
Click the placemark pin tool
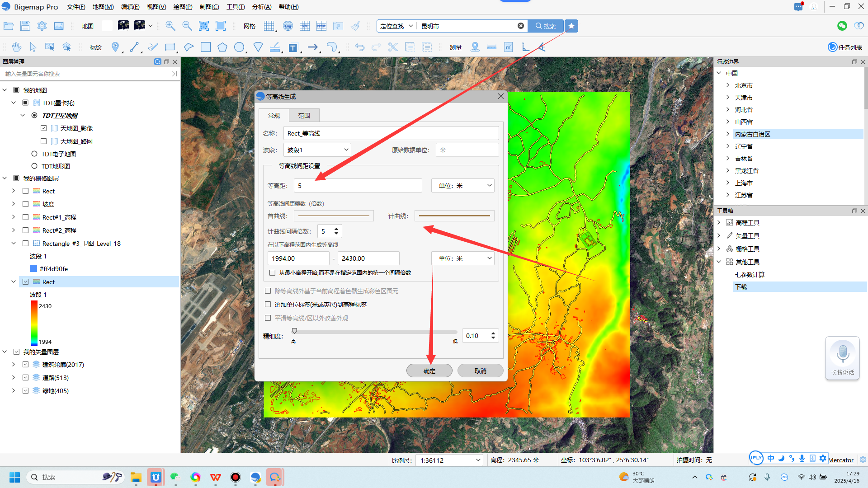[115, 47]
